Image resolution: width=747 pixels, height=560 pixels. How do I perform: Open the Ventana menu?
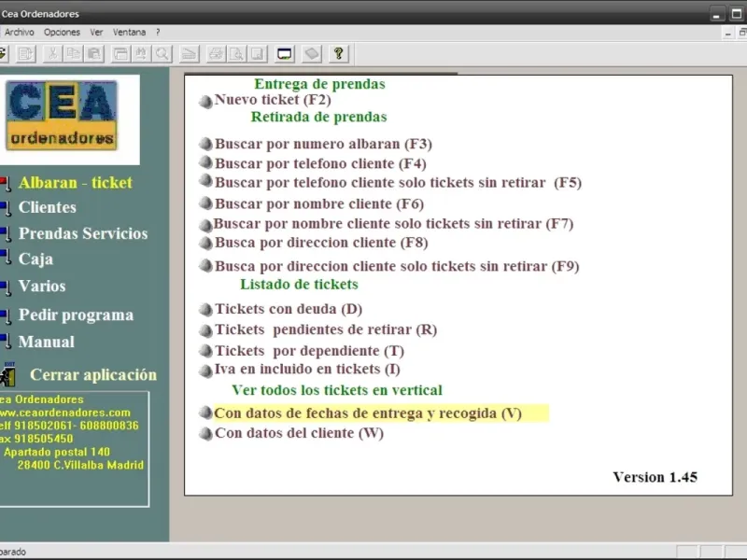[x=129, y=32]
